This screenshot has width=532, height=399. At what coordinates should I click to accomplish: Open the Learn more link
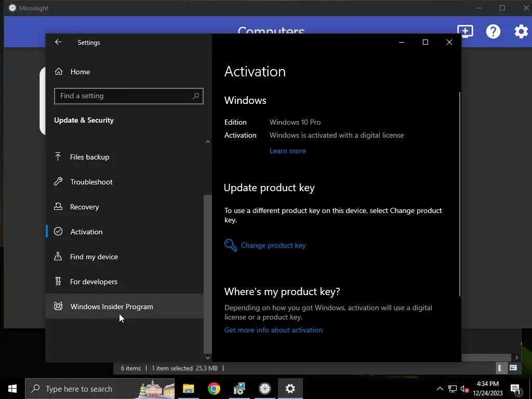pos(288,151)
